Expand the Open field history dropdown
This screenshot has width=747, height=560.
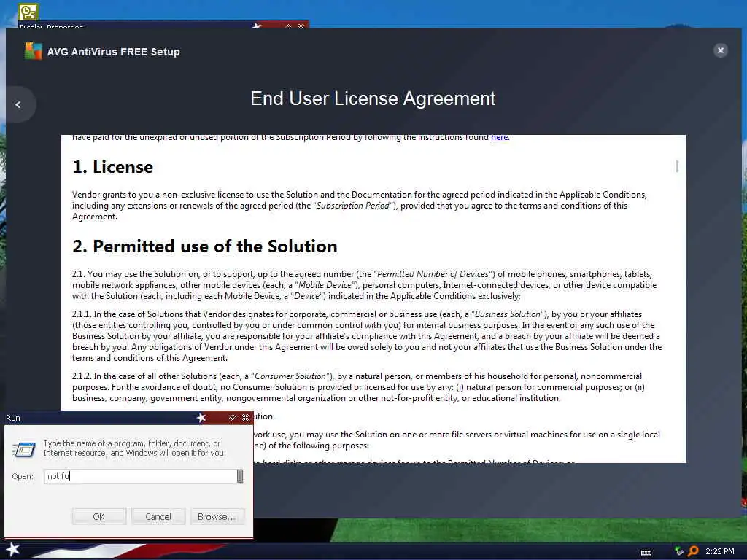(240, 476)
